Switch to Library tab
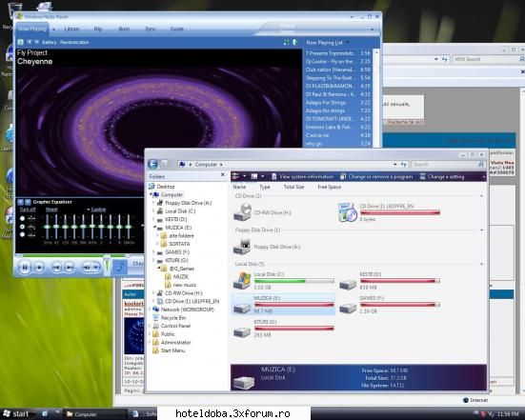This screenshot has width=525, height=420. coord(71,29)
